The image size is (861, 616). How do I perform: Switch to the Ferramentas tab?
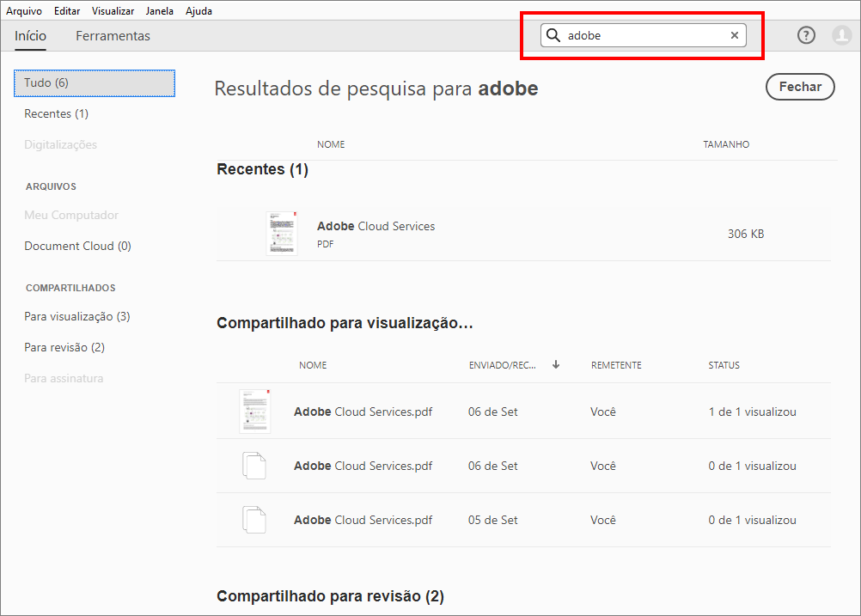tap(113, 36)
